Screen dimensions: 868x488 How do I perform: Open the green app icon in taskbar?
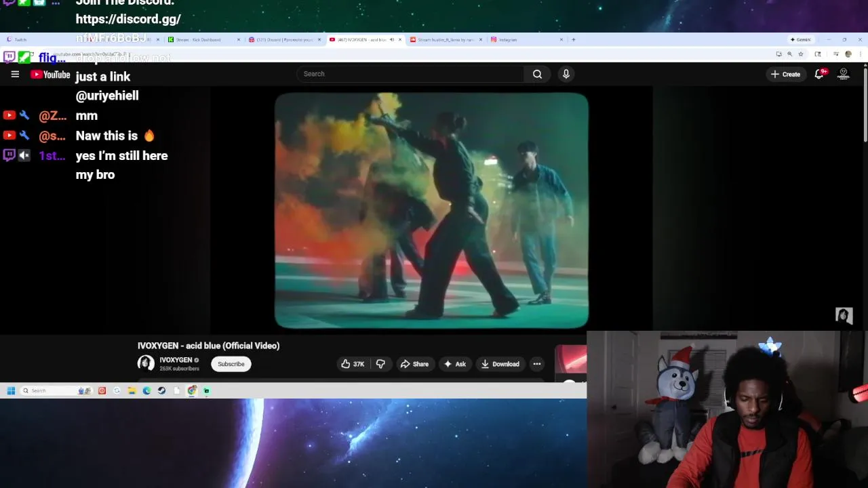point(207,390)
